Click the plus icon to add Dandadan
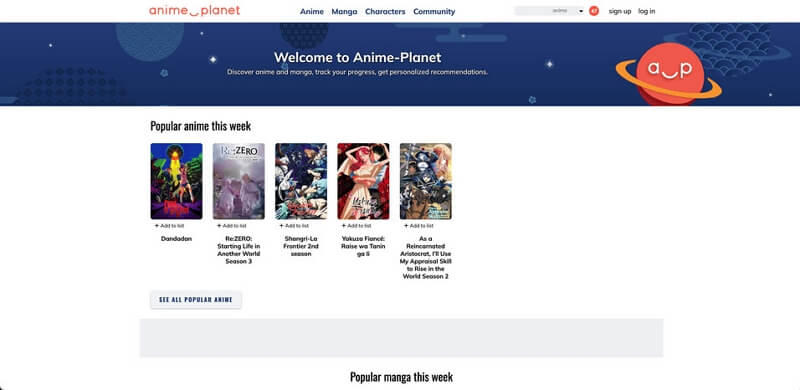Image resolution: width=800 pixels, height=390 pixels. (x=157, y=226)
